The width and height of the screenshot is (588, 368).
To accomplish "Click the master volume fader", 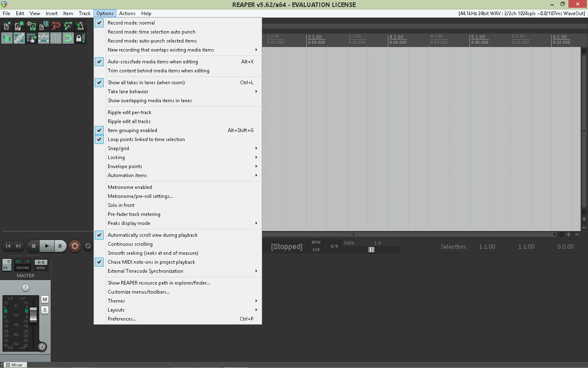I will tap(33, 315).
